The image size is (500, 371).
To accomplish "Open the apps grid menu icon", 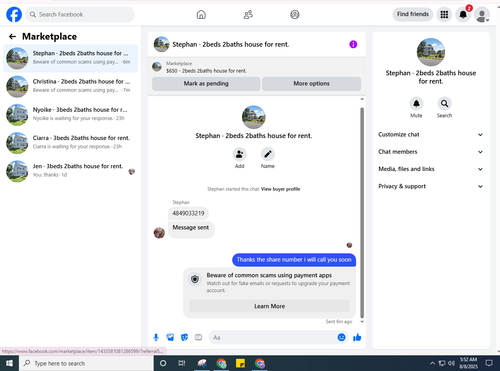I will [444, 15].
